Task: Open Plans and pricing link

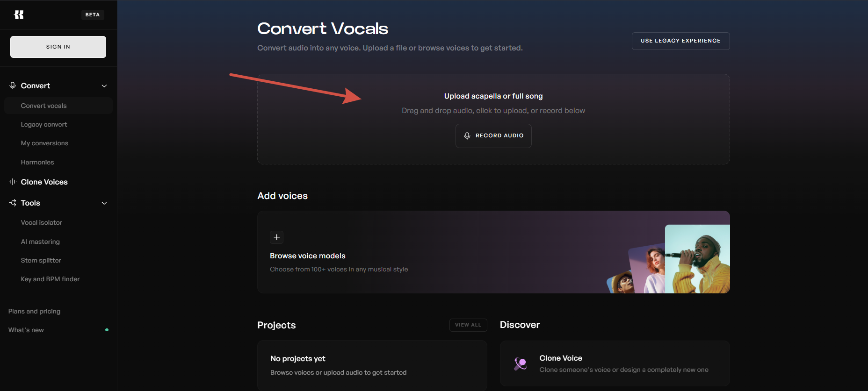Action: 34,311
